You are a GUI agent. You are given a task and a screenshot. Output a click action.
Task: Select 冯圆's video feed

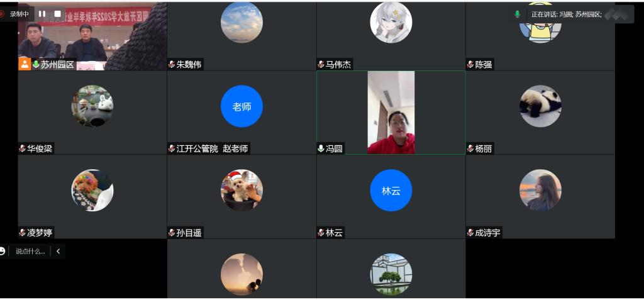391,113
